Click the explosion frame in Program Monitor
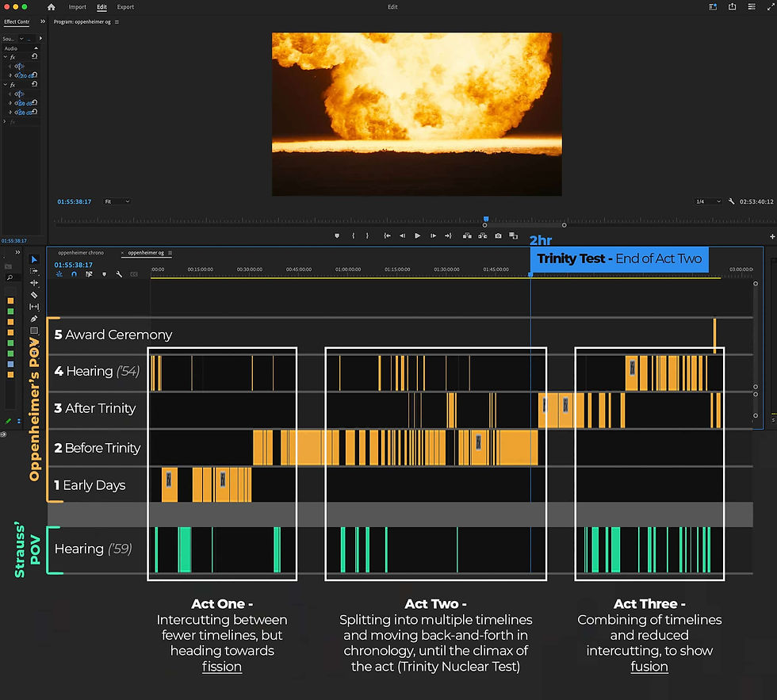Screen dimensions: 777x700 coord(417,114)
